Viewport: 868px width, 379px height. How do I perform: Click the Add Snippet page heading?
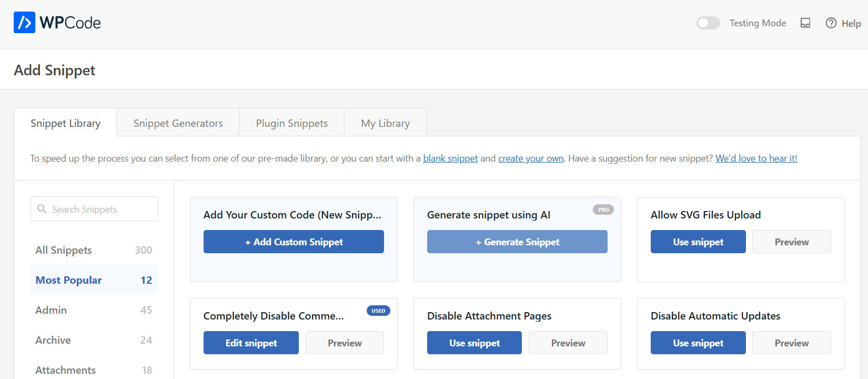(x=54, y=70)
